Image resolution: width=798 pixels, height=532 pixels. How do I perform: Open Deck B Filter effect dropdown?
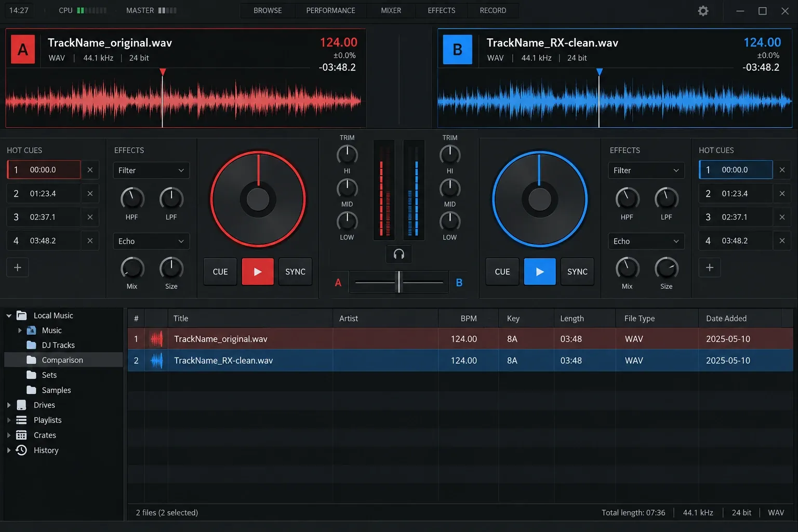646,170
